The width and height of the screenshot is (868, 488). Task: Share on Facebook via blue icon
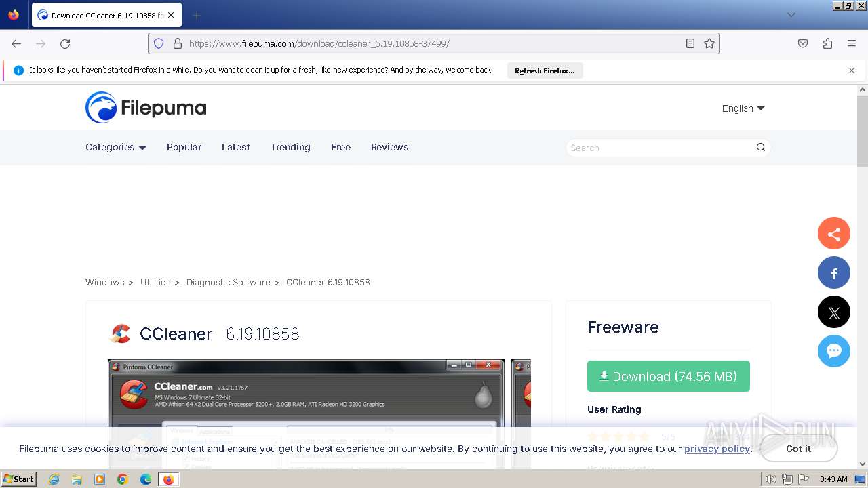click(834, 273)
